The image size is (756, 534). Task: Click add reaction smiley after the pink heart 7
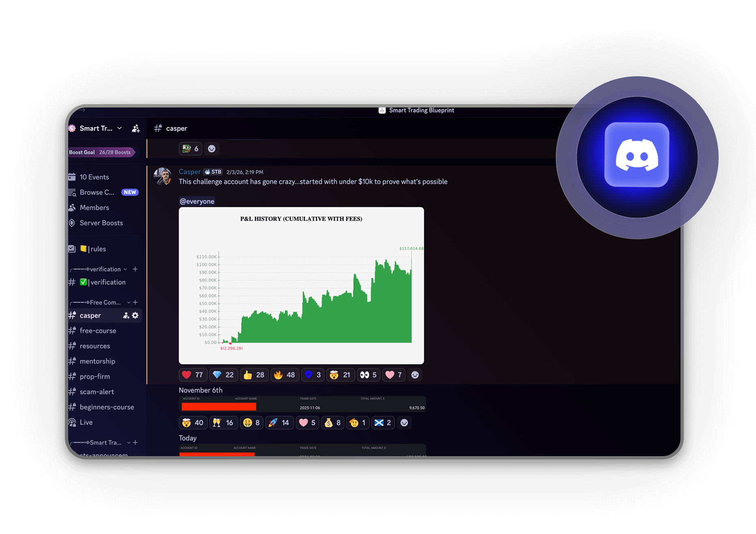coord(415,375)
